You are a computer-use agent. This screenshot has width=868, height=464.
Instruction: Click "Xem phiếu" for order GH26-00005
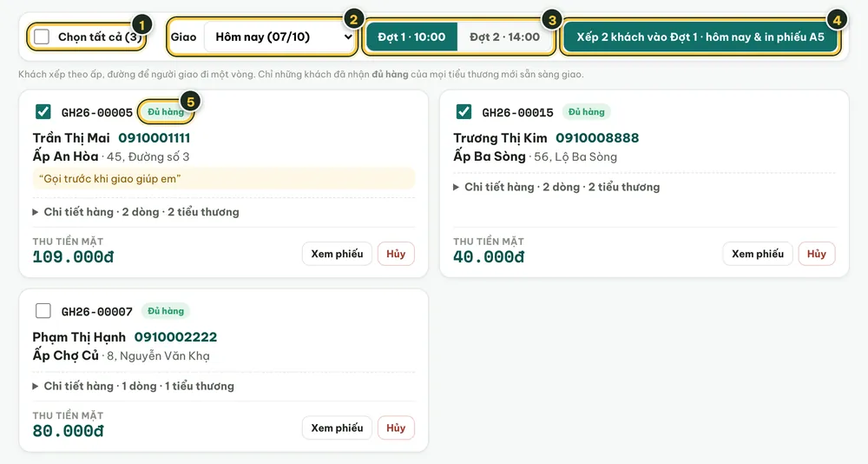click(x=337, y=254)
